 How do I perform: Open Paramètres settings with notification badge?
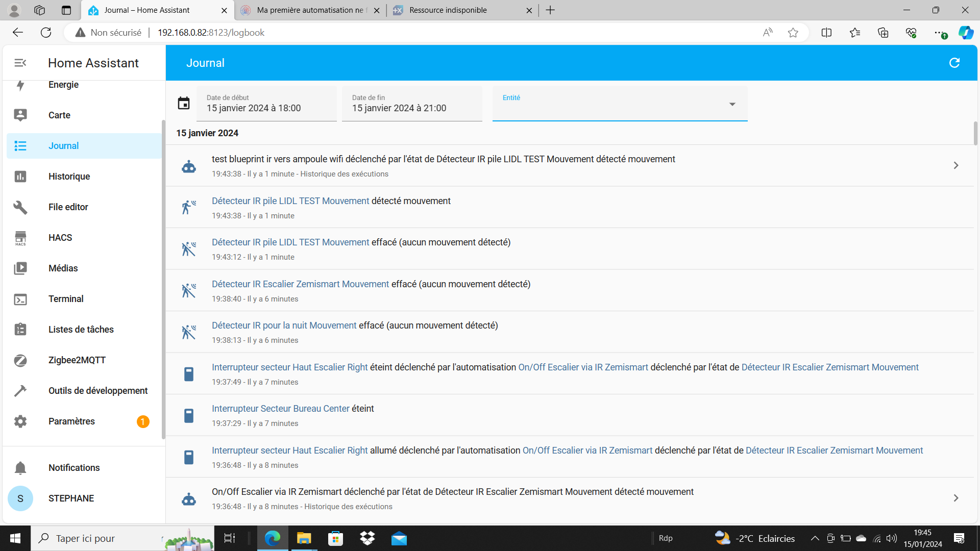71,421
